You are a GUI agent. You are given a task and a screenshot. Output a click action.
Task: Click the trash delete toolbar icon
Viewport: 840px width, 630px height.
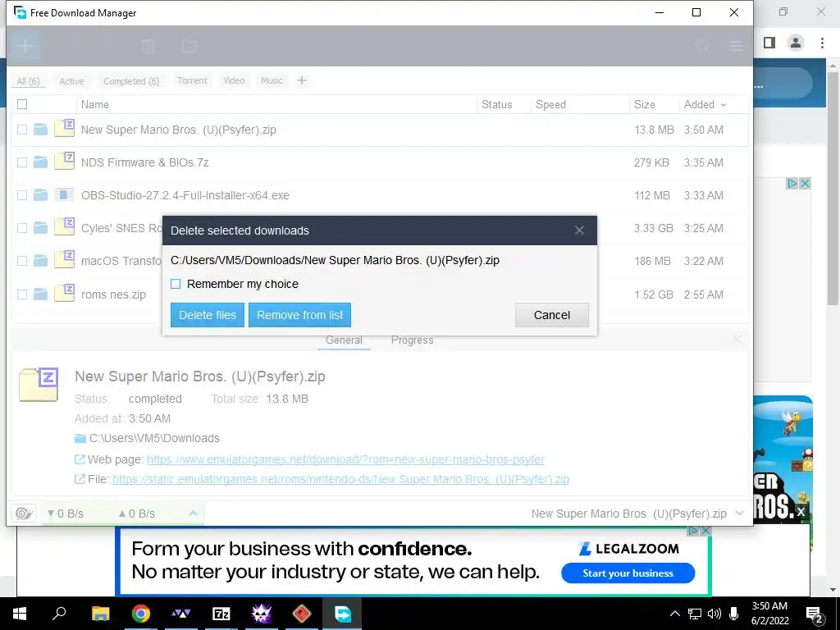(148, 46)
